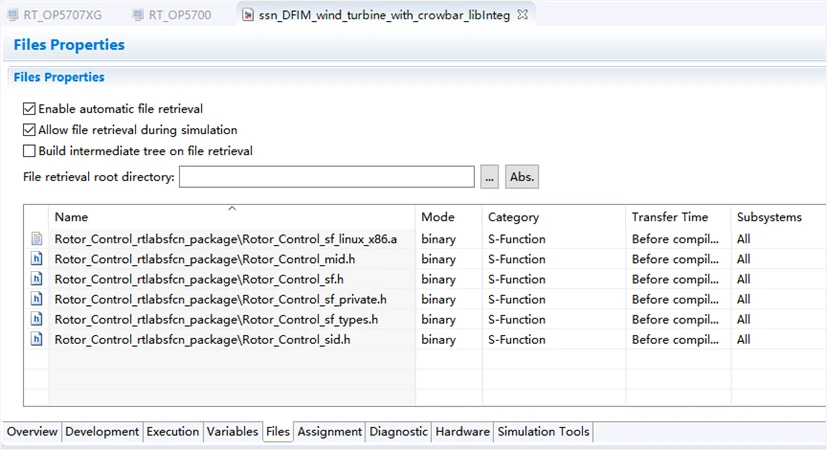Enable Build intermediate tree on file retrieval
The image size is (827, 450).
pos(29,151)
